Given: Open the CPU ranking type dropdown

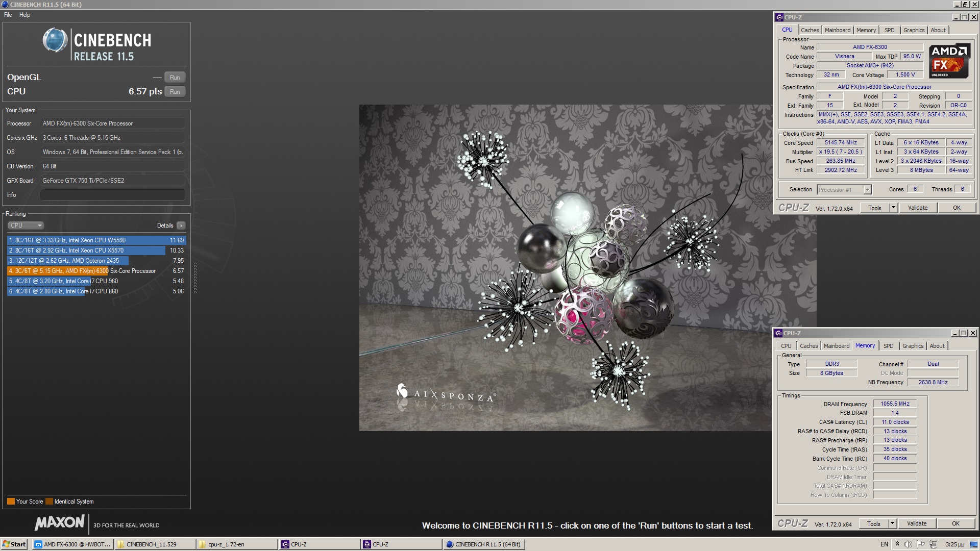Looking at the screenshot, I should [26, 226].
